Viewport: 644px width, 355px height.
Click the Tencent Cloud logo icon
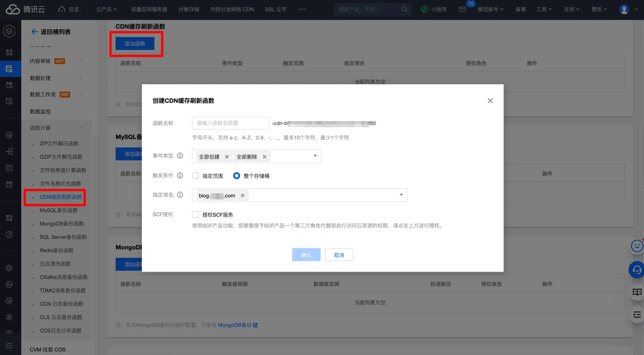(x=13, y=9)
